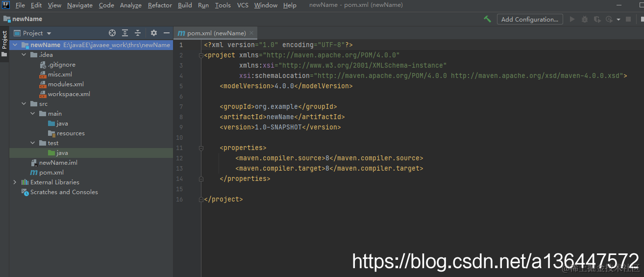Collapse the newName root node

click(x=15, y=45)
